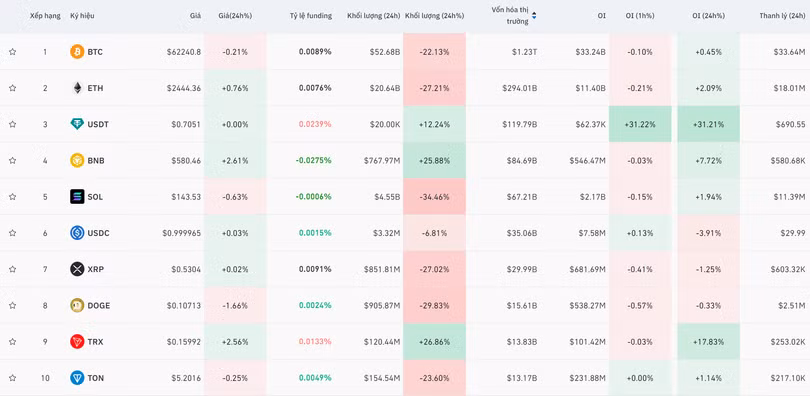
Task: Click SOL volume change -34.46%
Action: pyautogui.click(x=434, y=197)
